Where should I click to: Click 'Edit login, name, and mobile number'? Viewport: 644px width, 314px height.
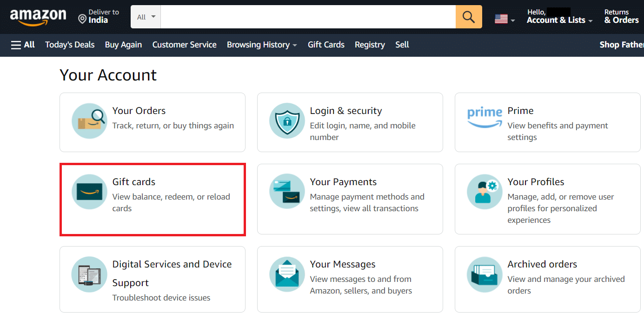click(x=363, y=131)
